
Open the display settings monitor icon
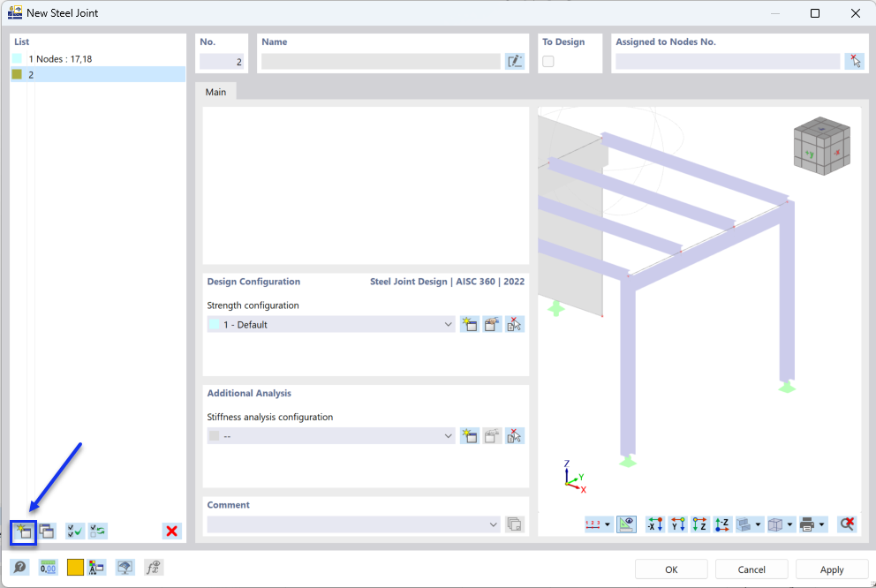125,568
